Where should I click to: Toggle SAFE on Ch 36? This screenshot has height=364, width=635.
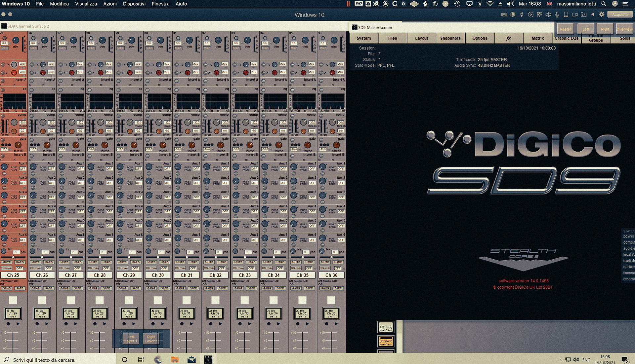point(338,288)
